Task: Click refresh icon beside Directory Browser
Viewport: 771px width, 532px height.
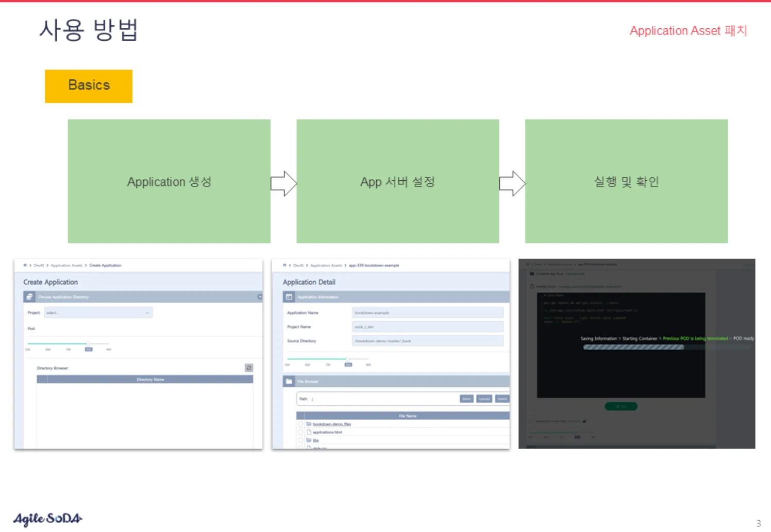Action: click(249, 368)
